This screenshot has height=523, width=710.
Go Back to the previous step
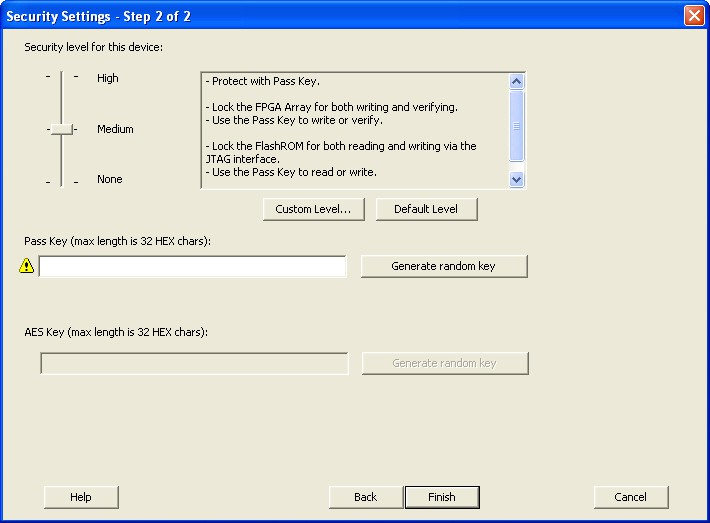366,497
